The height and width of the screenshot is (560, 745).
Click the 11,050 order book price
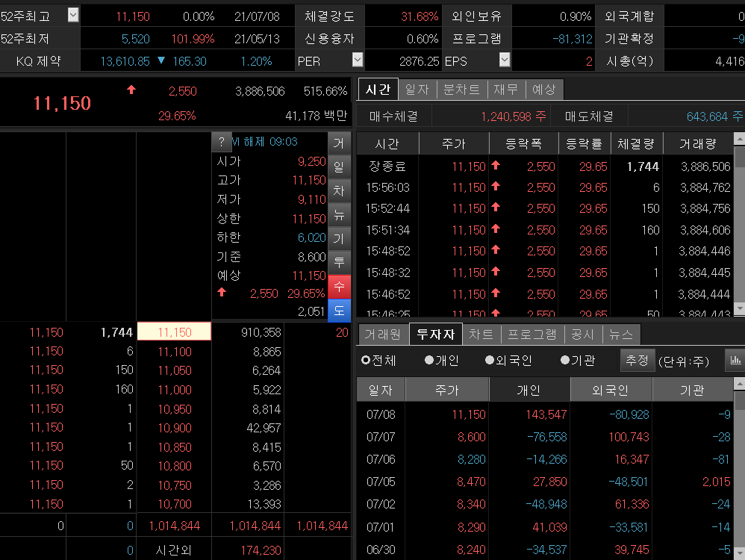(x=175, y=370)
